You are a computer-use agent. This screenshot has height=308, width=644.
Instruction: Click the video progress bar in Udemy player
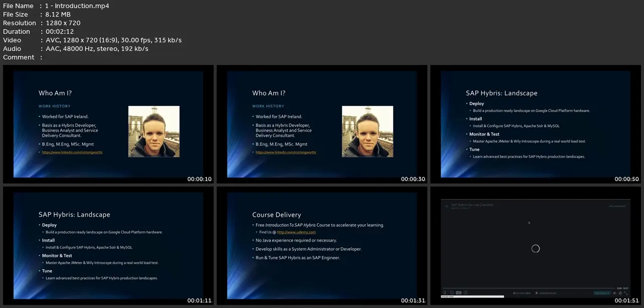click(529, 288)
